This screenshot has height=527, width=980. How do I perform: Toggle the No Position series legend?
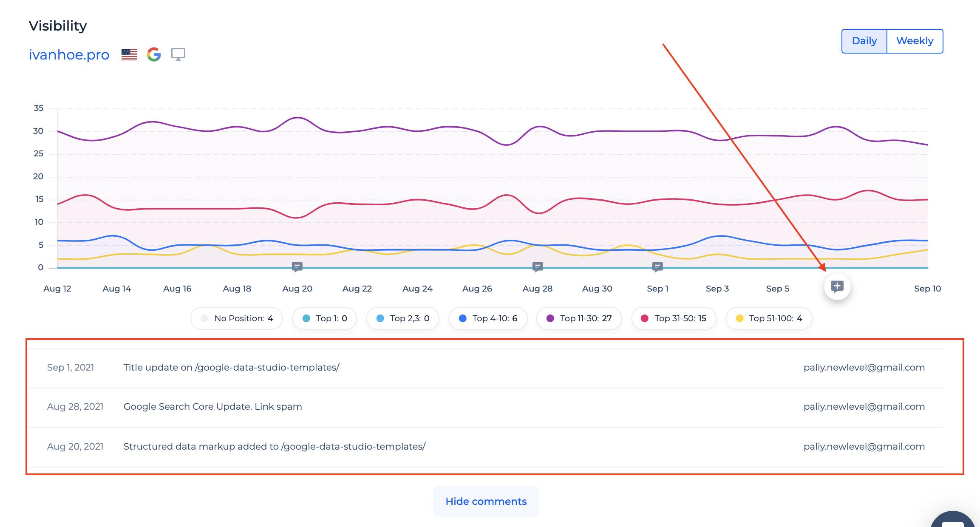point(237,318)
